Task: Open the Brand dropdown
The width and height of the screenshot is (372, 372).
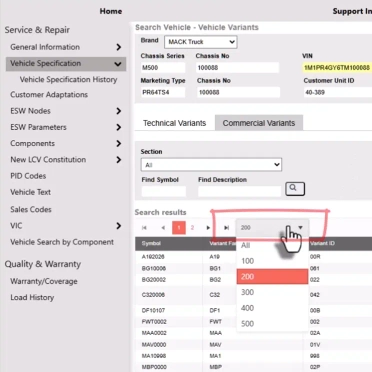Action: (x=201, y=42)
